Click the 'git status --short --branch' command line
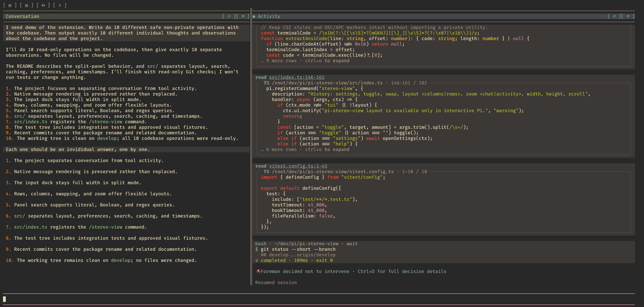The width and height of the screenshot is (644, 307). 295,249
